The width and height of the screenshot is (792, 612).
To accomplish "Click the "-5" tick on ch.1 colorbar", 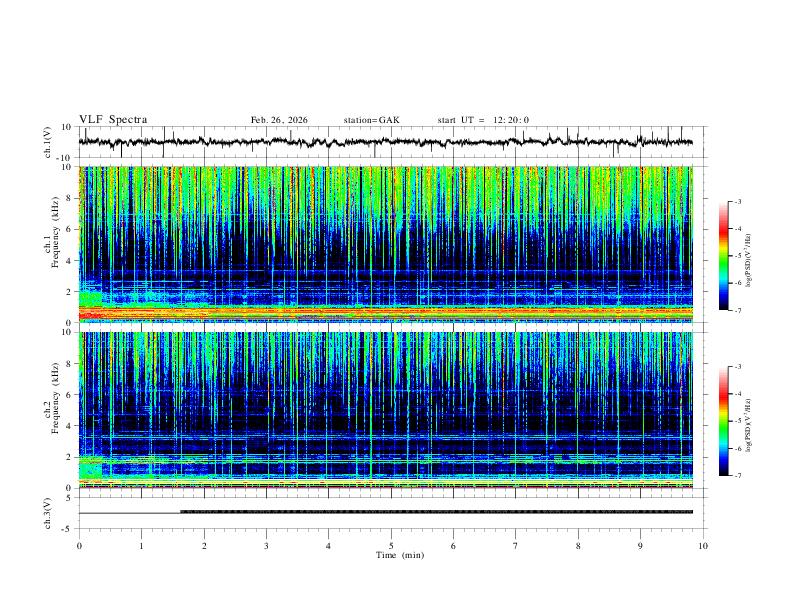I will point(737,256).
